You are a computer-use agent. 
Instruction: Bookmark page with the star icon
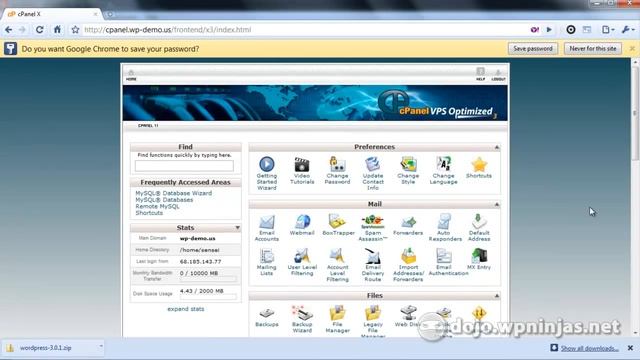(75, 29)
